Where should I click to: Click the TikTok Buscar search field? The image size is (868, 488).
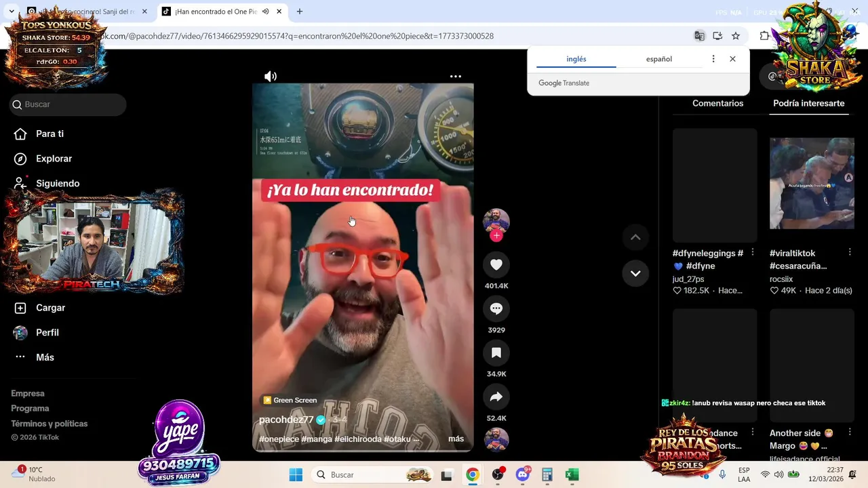[x=68, y=104]
